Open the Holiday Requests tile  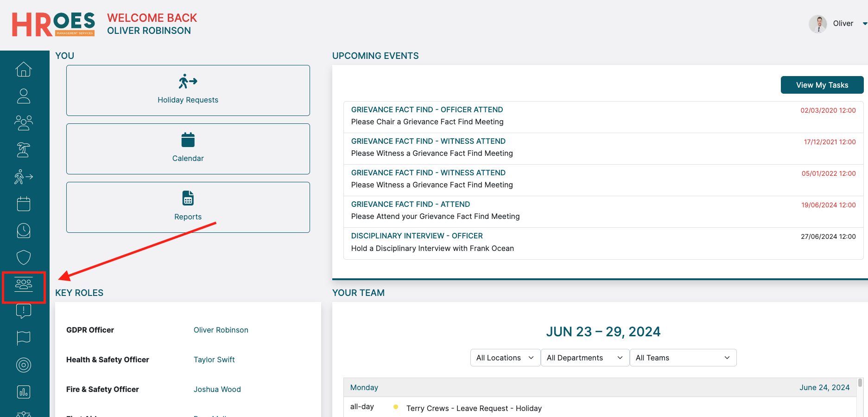188,90
